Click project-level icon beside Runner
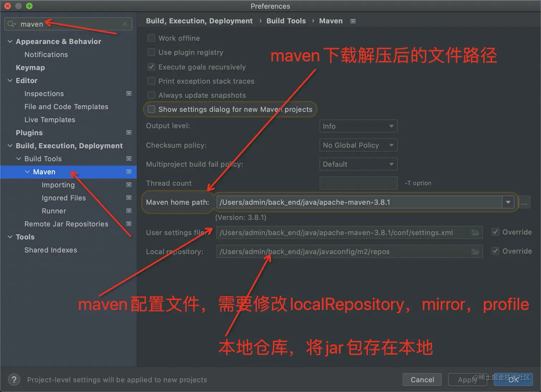The width and height of the screenshot is (541, 392). 129,211
